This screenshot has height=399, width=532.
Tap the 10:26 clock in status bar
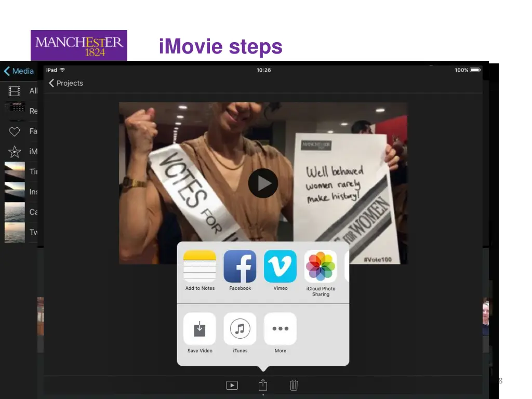click(263, 70)
